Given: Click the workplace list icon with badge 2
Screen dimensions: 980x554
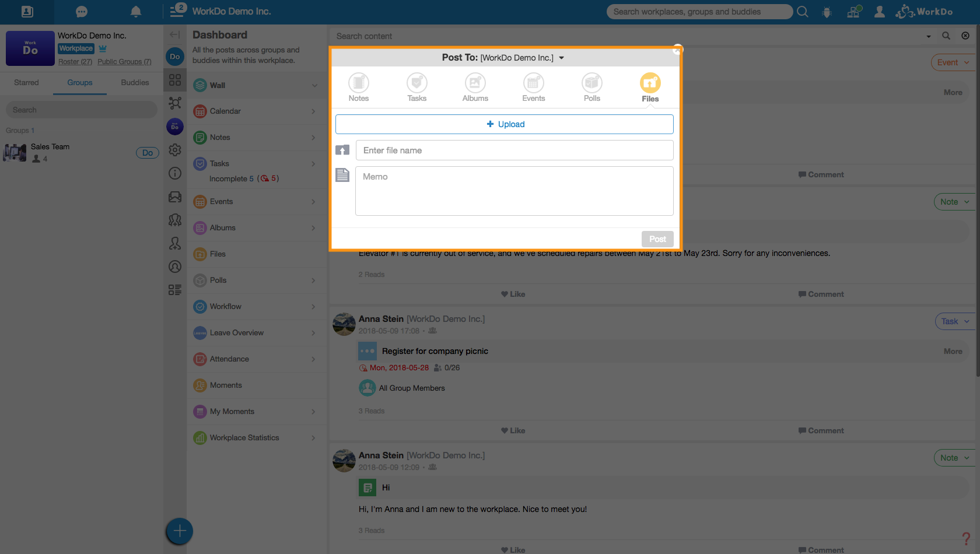Looking at the screenshot, I should (x=177, y=10).
